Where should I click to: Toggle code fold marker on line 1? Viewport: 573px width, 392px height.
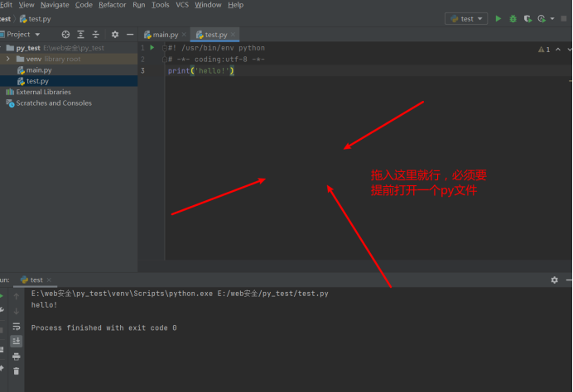coord(165,48)
